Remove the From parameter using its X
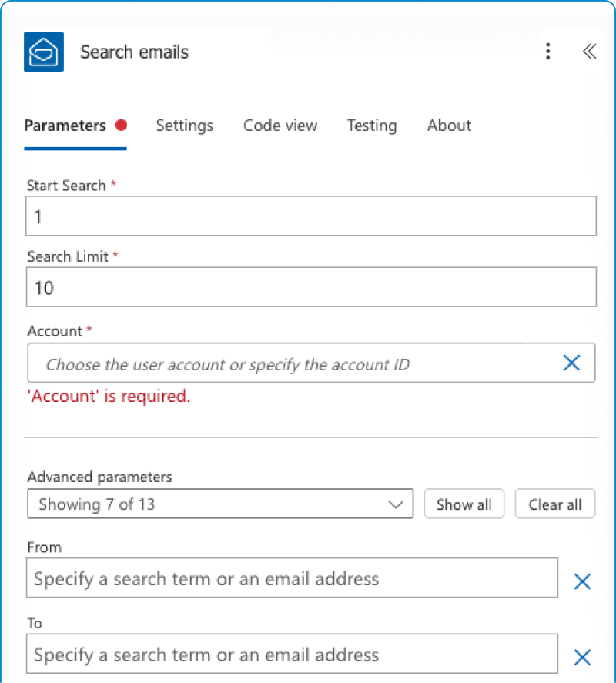The height and width of the screenshot is (683, 616). 582,581
